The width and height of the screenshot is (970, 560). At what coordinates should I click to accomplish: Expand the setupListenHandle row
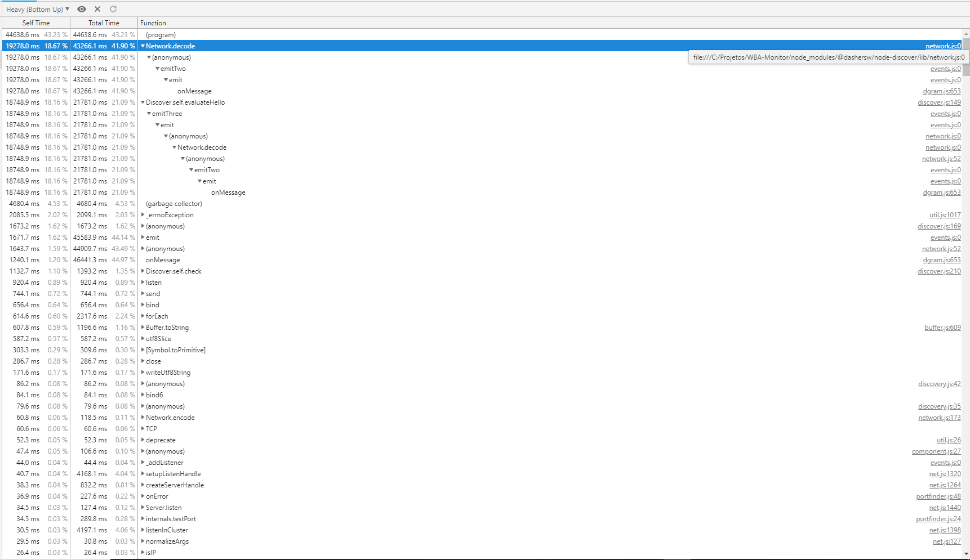(143, 474)
